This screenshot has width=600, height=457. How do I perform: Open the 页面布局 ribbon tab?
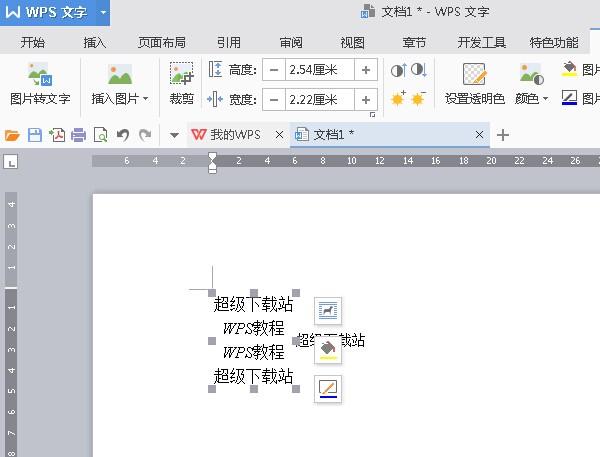point(162,42)
